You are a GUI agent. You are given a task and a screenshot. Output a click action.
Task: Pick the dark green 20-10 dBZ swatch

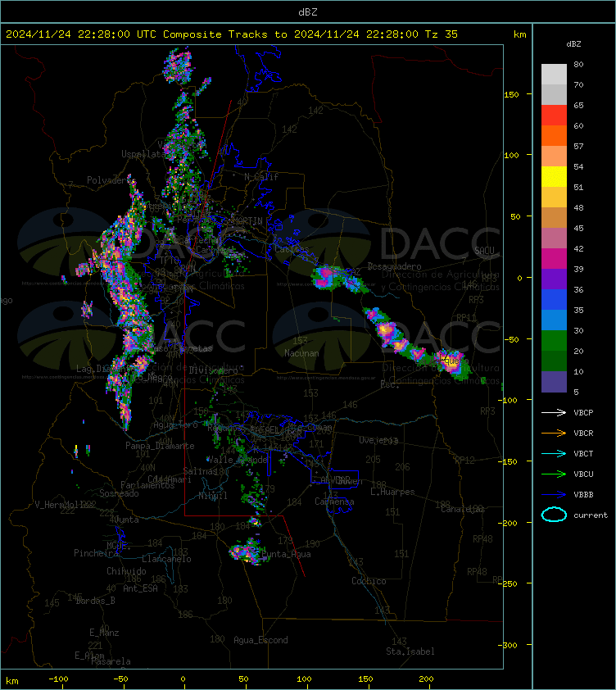click(x=554, y=361)
